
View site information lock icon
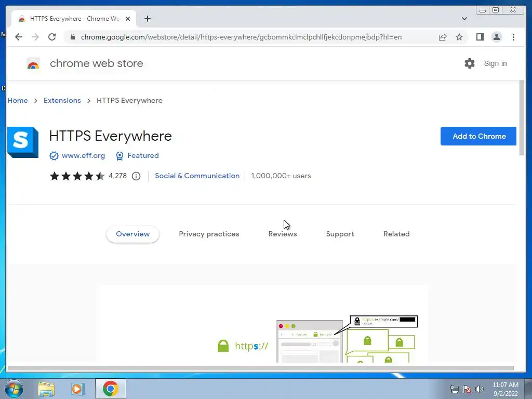pos(73,37)
